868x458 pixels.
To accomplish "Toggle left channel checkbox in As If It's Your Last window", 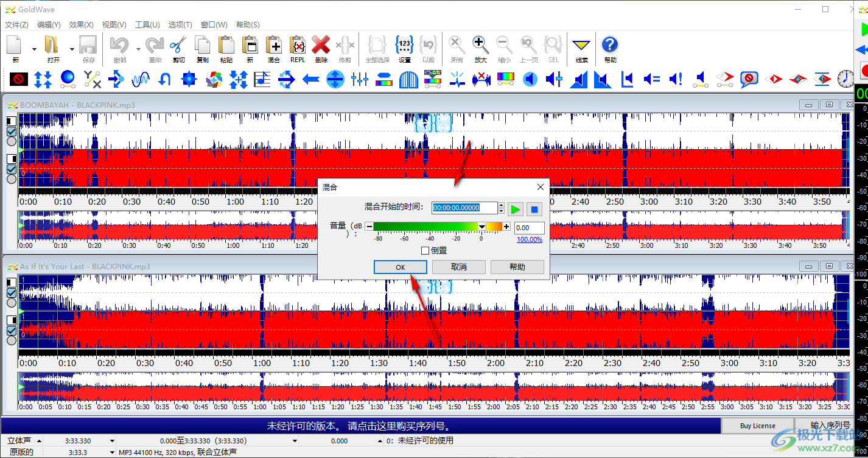I will [x=12, y=293].
